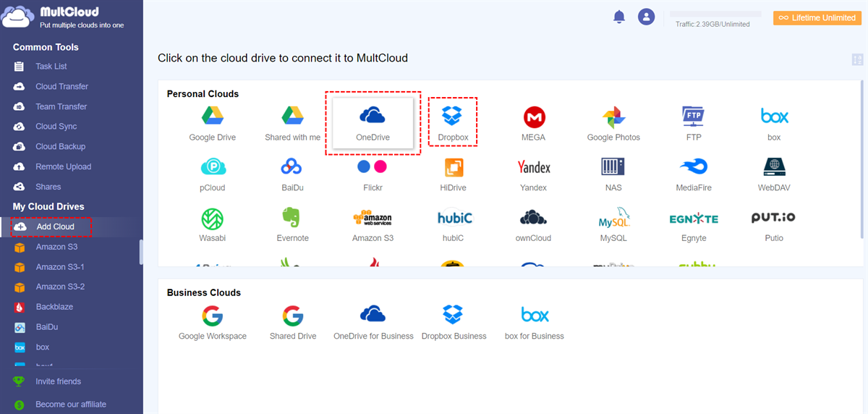Screen dimensions: 868x414
Task: Choose the Evernote cloud icon
Action: [292, 217]
